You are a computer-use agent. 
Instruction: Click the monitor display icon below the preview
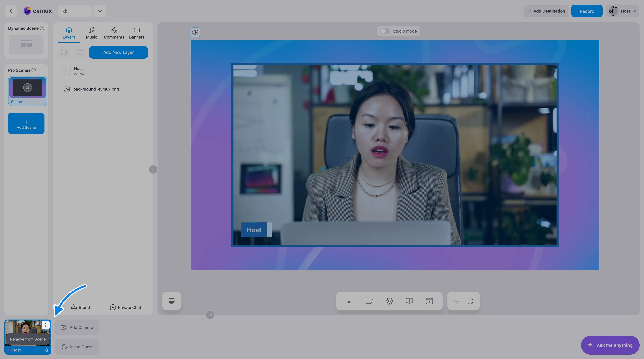click(171, 301)
